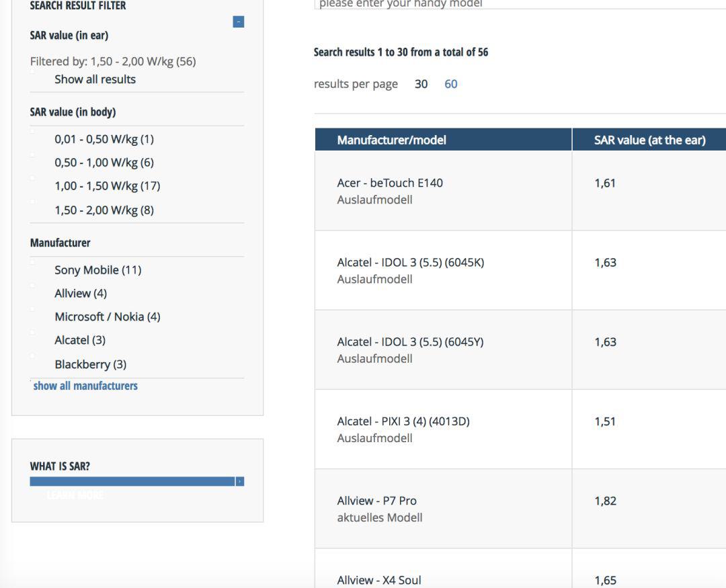
Task: Collapse the search result filter using minus icon
Action: [238, 22]
